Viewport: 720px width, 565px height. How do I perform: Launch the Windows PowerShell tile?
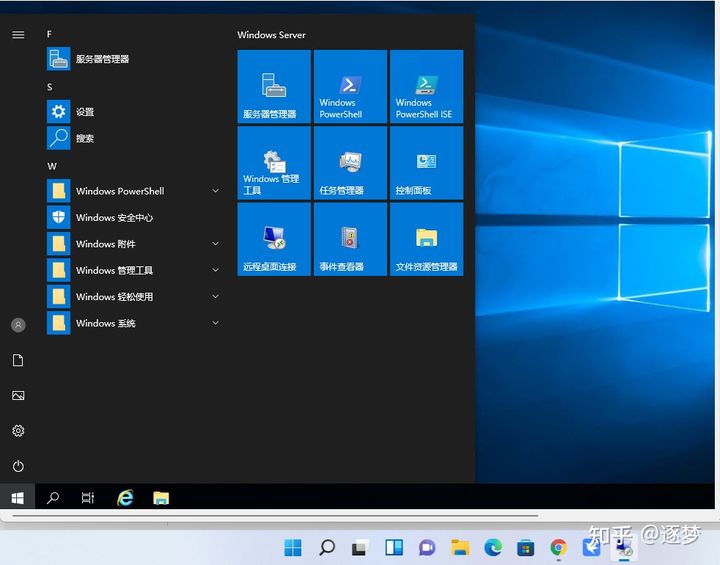[350, 87]
